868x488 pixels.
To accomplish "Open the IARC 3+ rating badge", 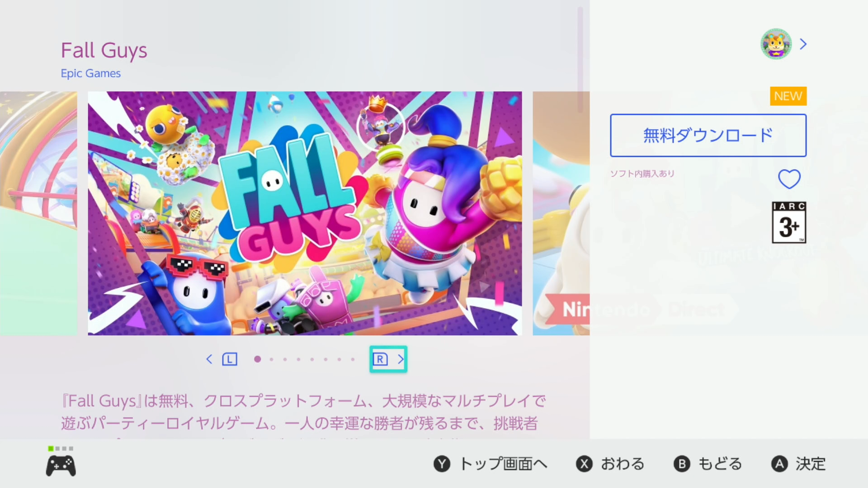I will tap(789, 222).
